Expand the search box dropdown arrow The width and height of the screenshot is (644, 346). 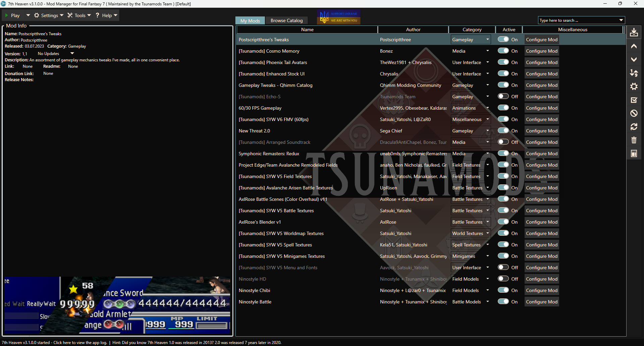click(x=621, y=20)
